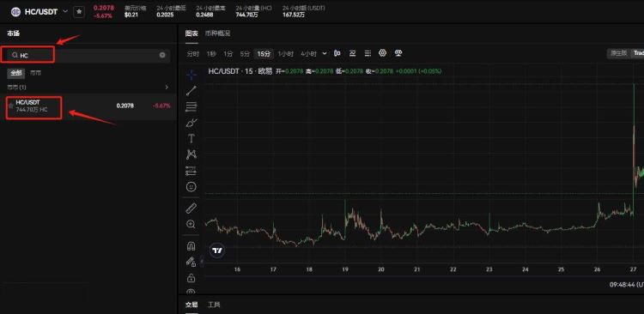
Task: Select the ruler measure tool
Action: pyautogui.click(x=191, y=208)
